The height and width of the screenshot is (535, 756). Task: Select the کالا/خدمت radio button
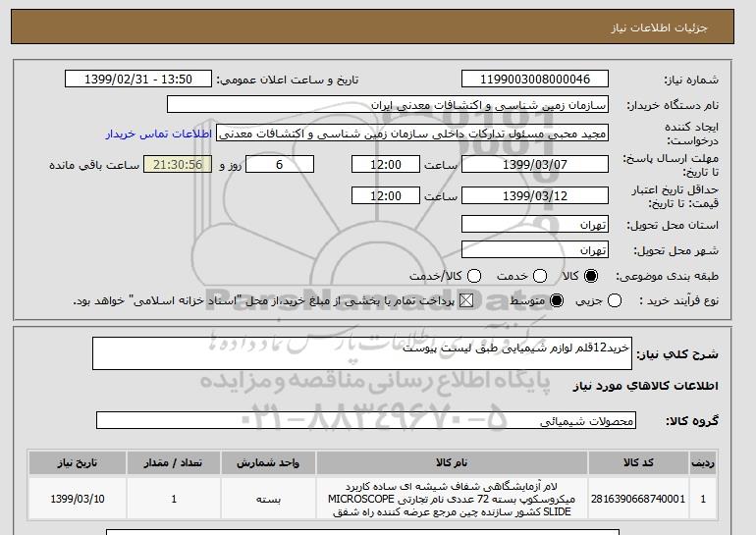[474, 276]
